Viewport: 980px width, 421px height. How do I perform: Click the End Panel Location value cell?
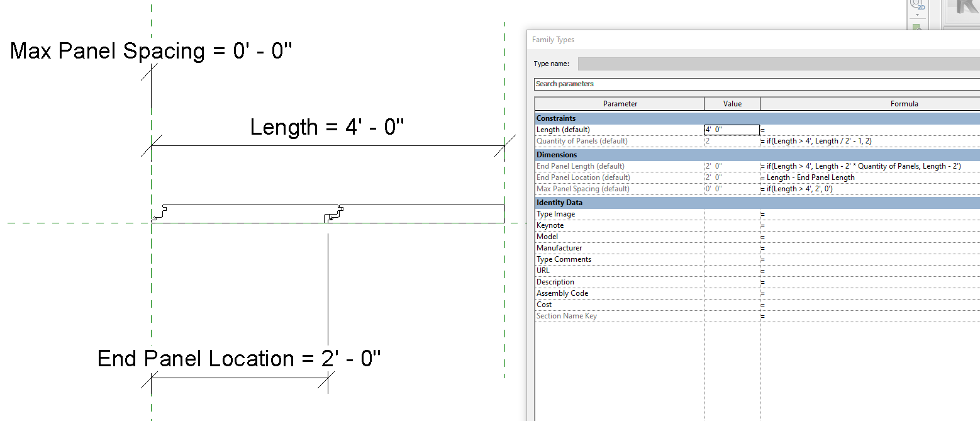pos(732,177)
